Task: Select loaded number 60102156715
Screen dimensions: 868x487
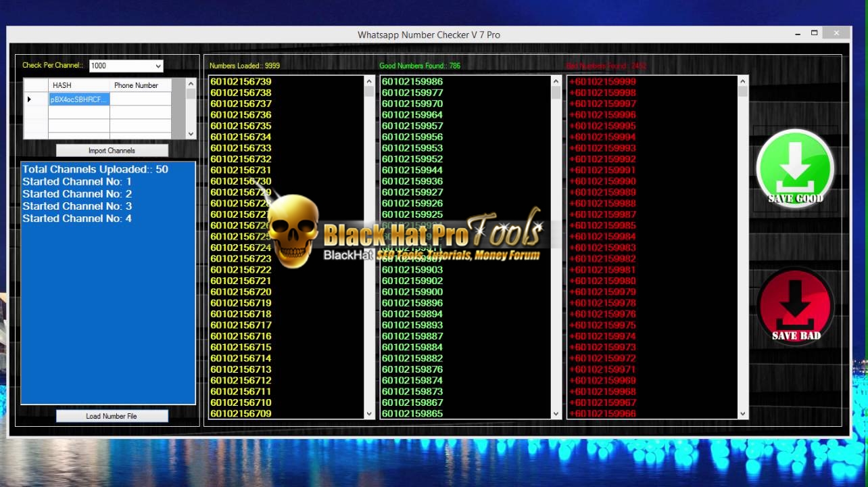Action: point(241,348)
